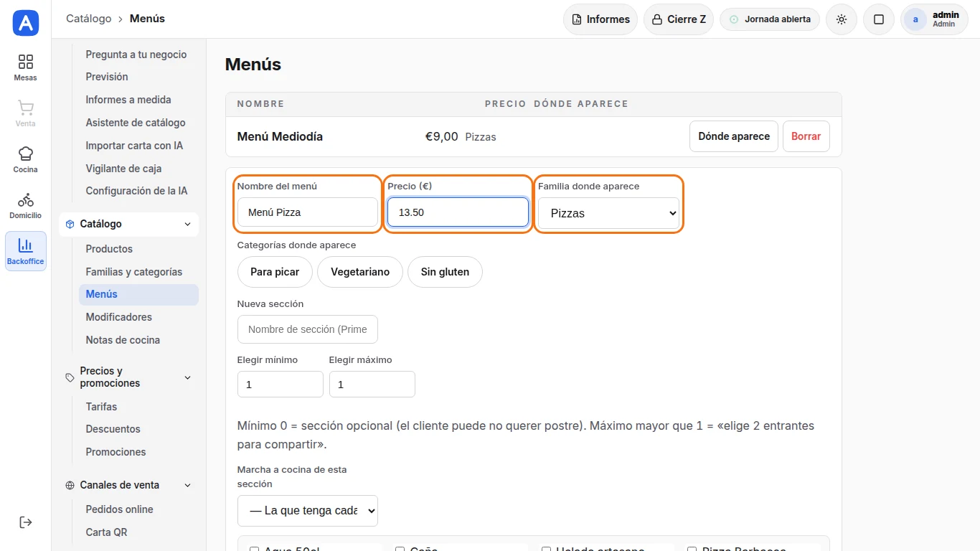Click the Precio (€) input field
980x551 pixels.
458,212
